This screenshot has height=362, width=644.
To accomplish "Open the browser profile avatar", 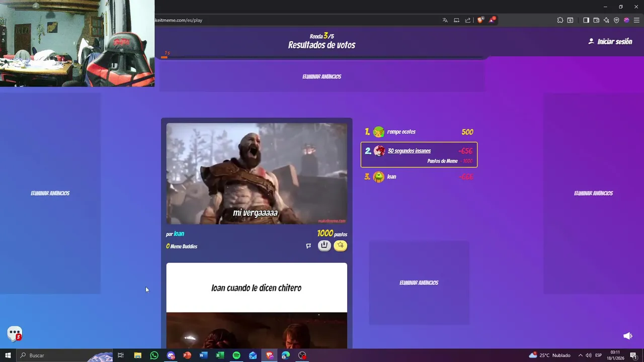I will (x=626, y=20).
